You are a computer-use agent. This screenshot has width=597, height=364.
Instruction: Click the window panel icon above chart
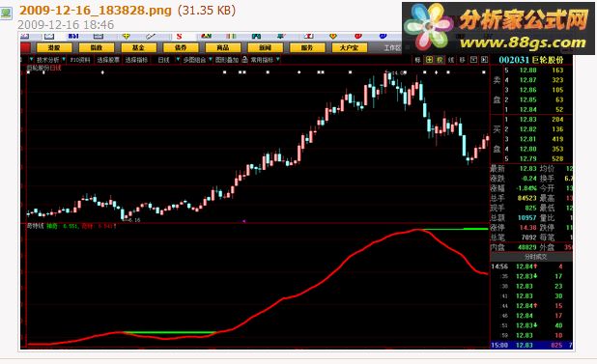pos(473,59)
